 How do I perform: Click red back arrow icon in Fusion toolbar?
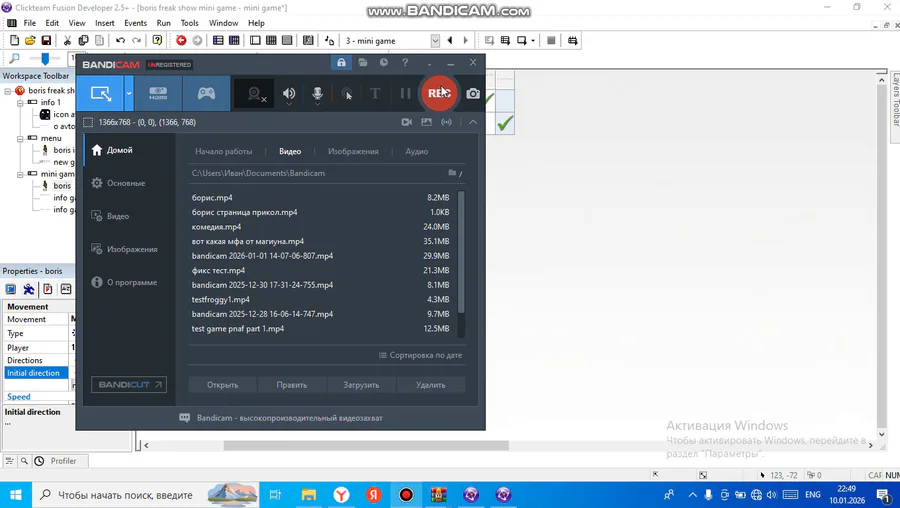(x=181, y=40)
